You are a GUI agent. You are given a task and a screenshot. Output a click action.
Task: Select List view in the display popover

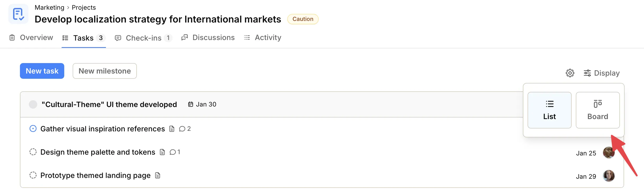click(x=550, y=110)
